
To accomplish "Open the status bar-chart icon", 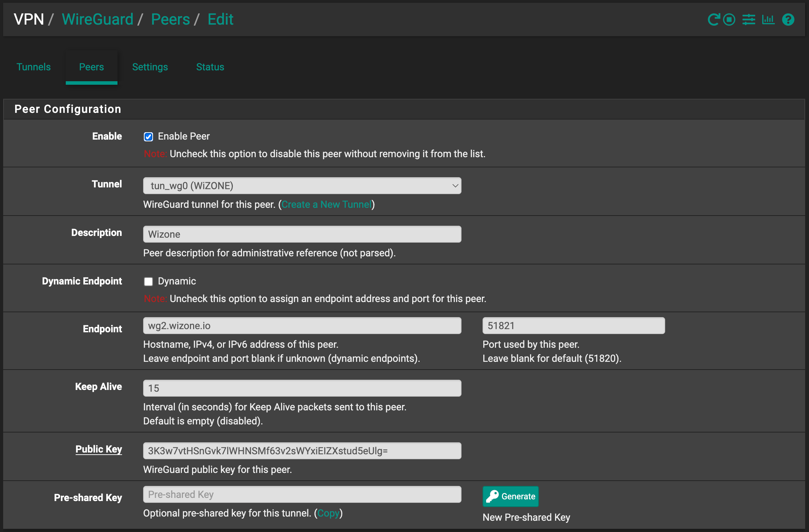I will (768, 20).
